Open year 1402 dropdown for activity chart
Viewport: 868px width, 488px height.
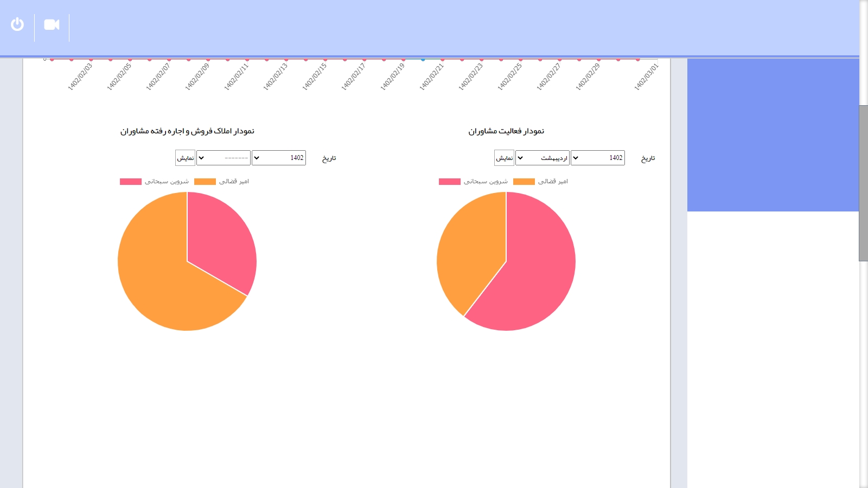click(x=597, y=158)
